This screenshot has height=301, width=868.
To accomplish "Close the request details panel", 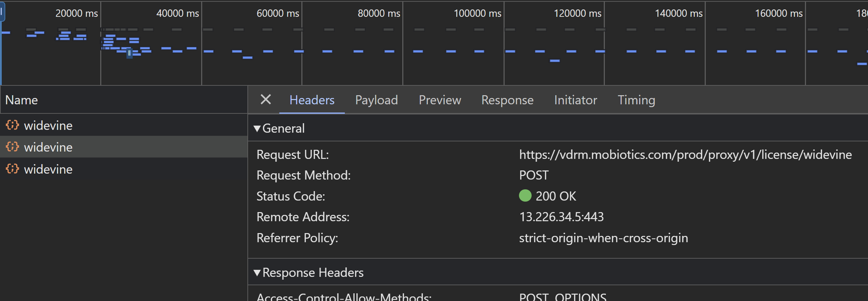I will [266, 100].
